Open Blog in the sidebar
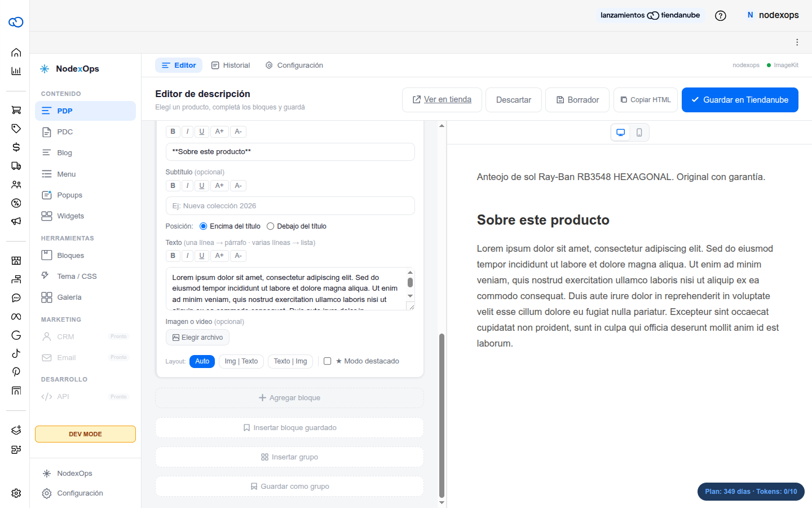This screenshot has width=812, height=508. tap(85, 153)
